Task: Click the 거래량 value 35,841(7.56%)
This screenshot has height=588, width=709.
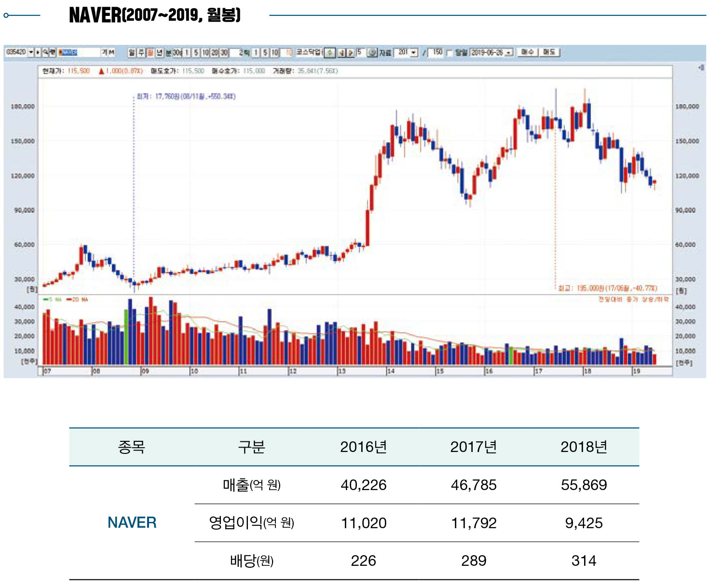Action: coord(317,71)
